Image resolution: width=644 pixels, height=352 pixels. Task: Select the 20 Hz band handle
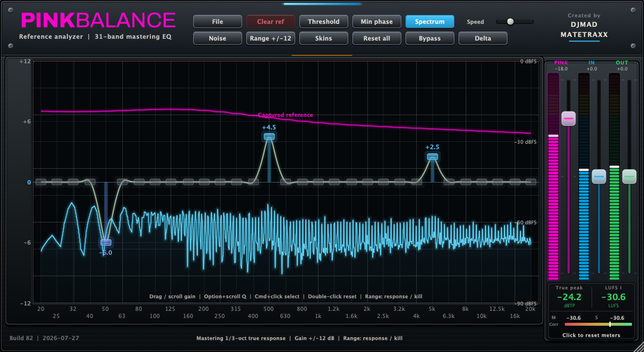pyautogui.click(x=41, y=182)
